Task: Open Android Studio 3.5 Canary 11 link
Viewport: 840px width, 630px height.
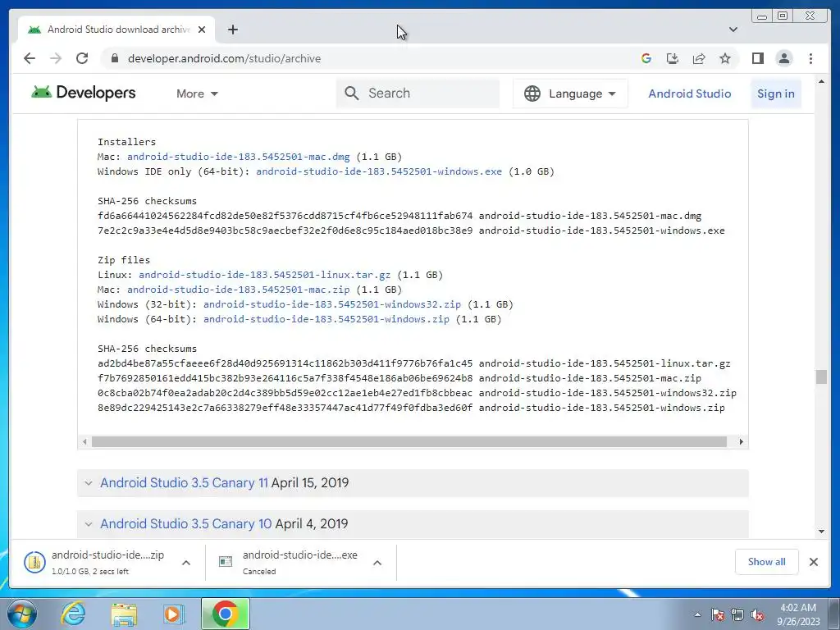Action: point(184,482)
